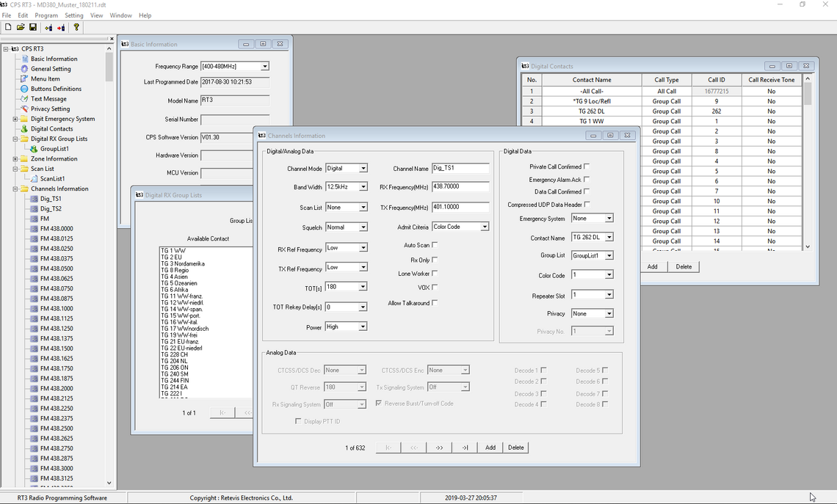This screenshot has height=504, width=837.
Task: Open Frequency Range dropdown in Basic Information
Action: pyautogui.click(x=265, y=66)
